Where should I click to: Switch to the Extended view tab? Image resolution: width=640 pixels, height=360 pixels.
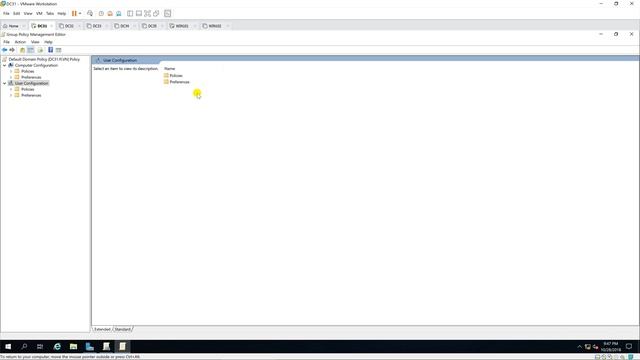[102, 329]
